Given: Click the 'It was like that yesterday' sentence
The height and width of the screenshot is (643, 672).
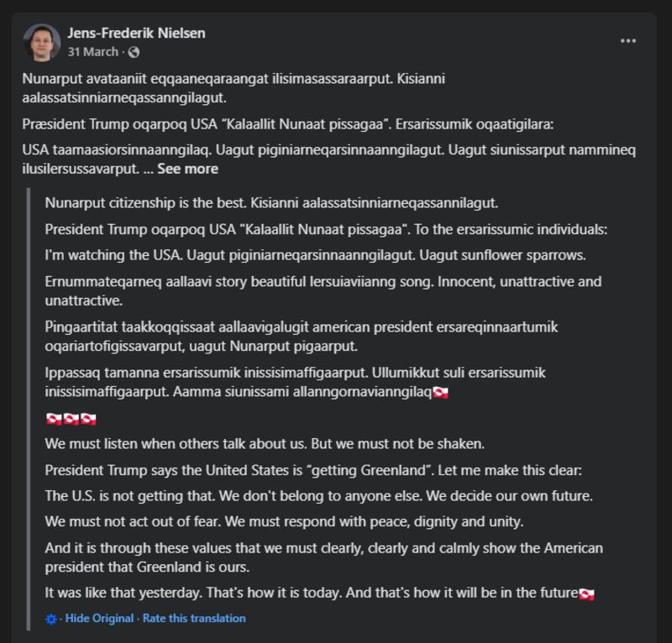Looking at the screenshot, I should pos(311,593).
